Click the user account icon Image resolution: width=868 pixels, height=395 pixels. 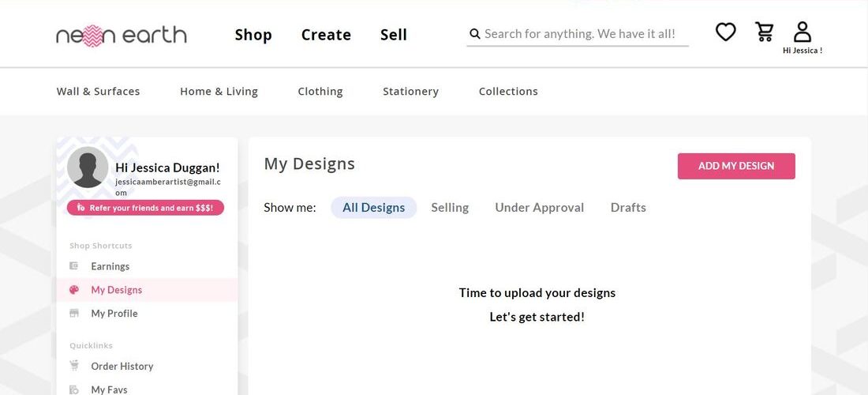[803, 32]
